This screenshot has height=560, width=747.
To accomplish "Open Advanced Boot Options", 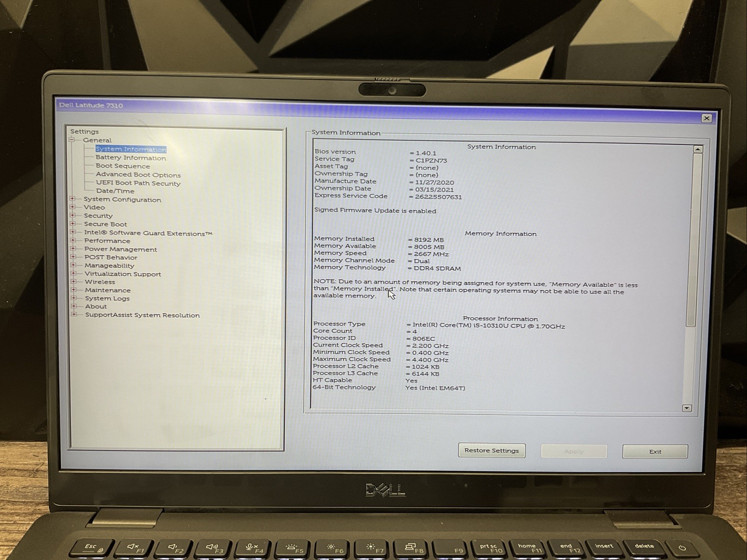I will pyautogui.click(x=138, y=175).
